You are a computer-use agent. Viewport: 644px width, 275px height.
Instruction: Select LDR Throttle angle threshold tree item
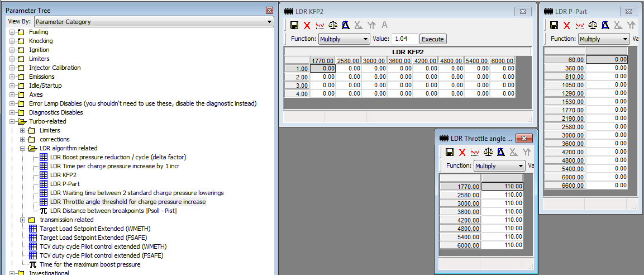(128, 202)
